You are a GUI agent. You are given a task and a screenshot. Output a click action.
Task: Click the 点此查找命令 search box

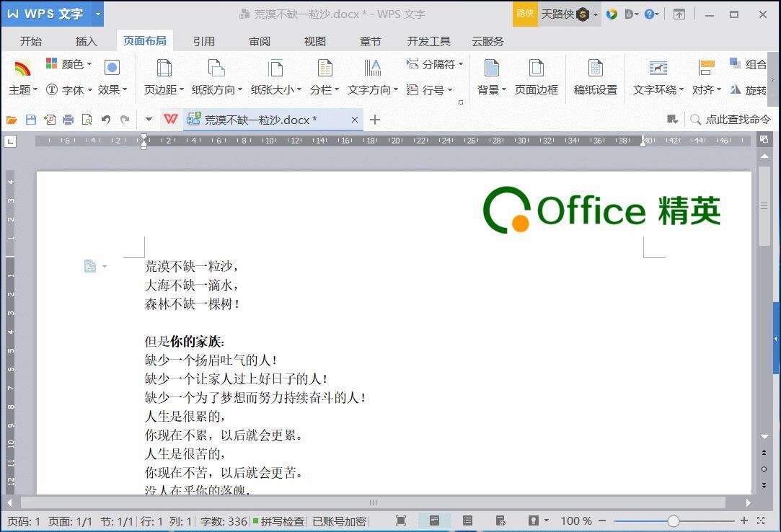point(731,120)
